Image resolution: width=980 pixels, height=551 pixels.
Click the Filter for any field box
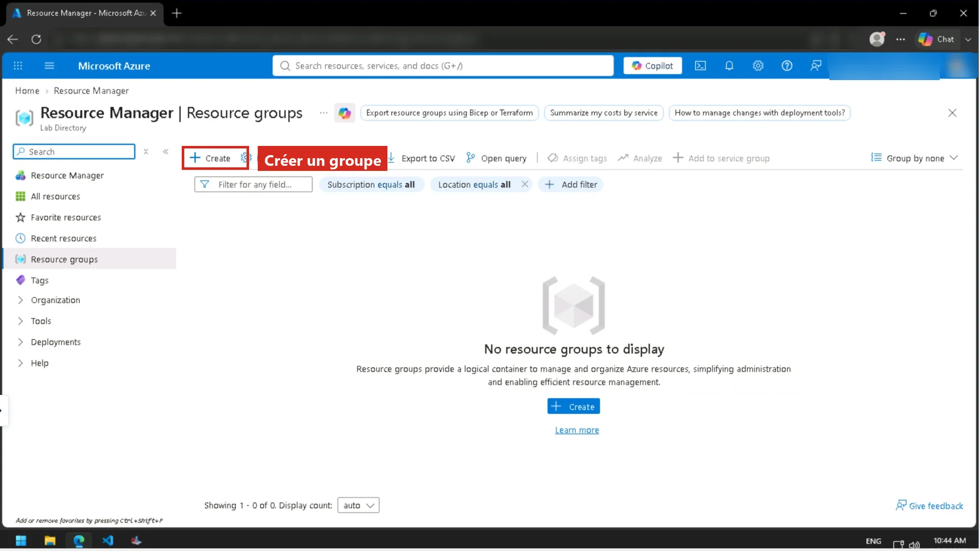click(253, 185)
